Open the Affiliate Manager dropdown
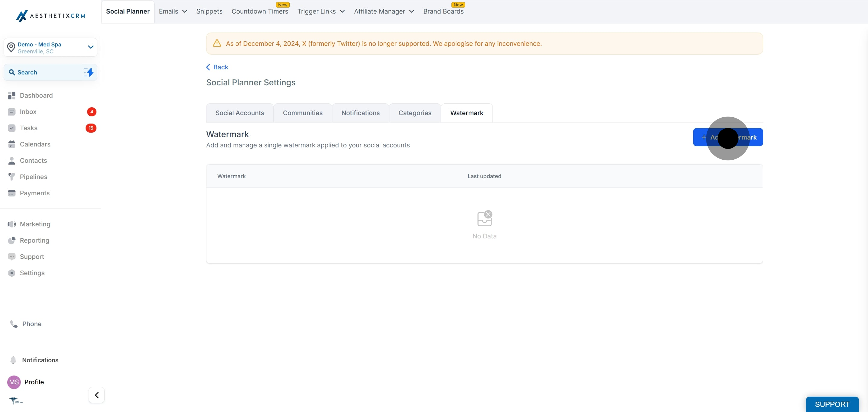 tap(383, 11)
